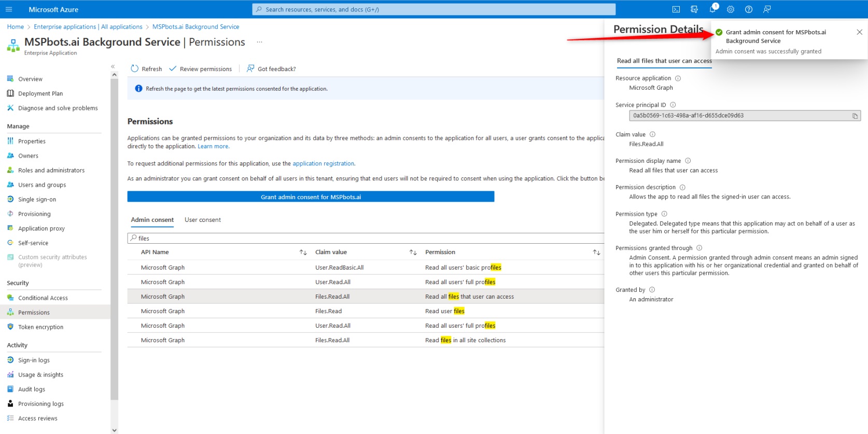Open the application registration link
This screenshot has height=434, width=868.
[x=323, y=163]
